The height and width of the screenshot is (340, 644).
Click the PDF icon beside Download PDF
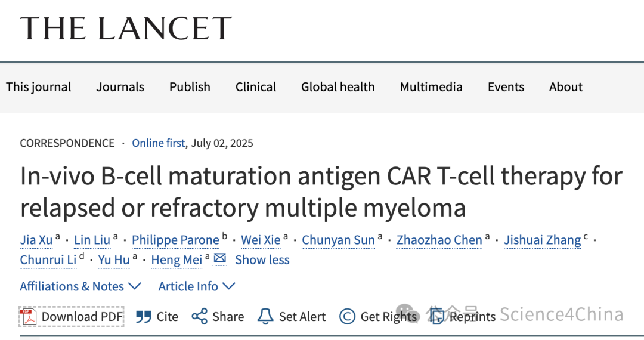click(x=29, y=317)
